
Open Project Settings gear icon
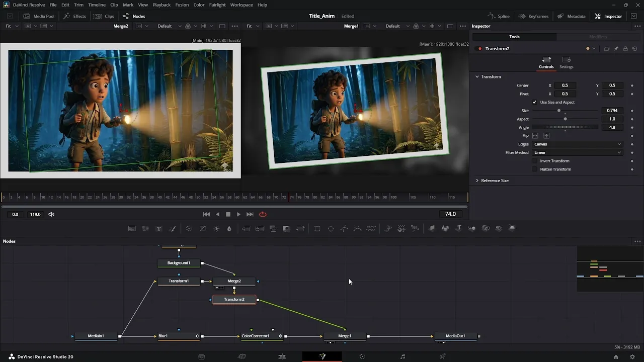click(632, 356)
